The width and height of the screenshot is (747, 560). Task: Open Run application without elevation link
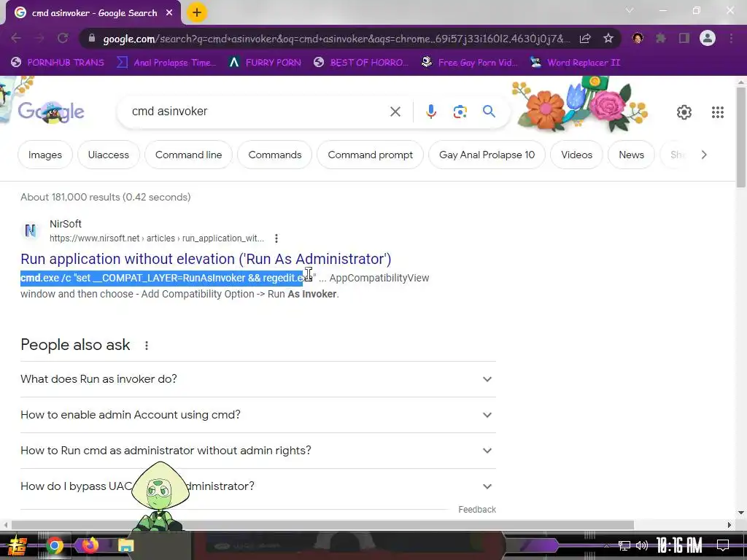[x=206, y=259]
